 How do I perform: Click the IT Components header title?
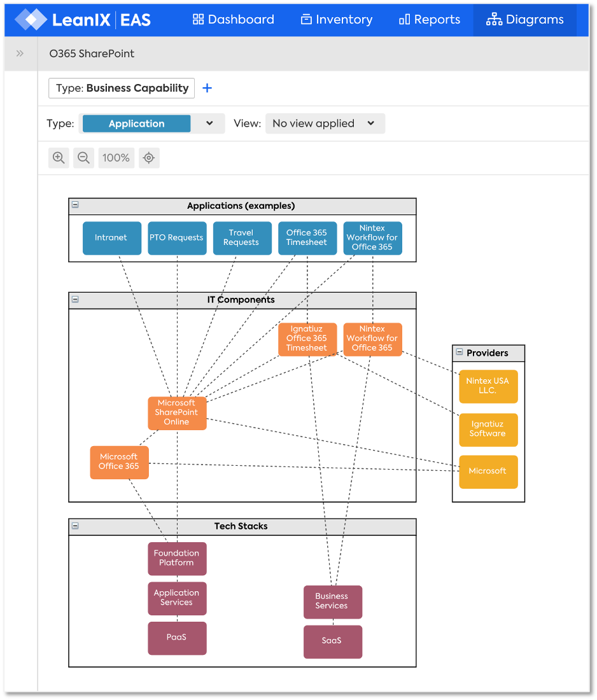[241, 300]
